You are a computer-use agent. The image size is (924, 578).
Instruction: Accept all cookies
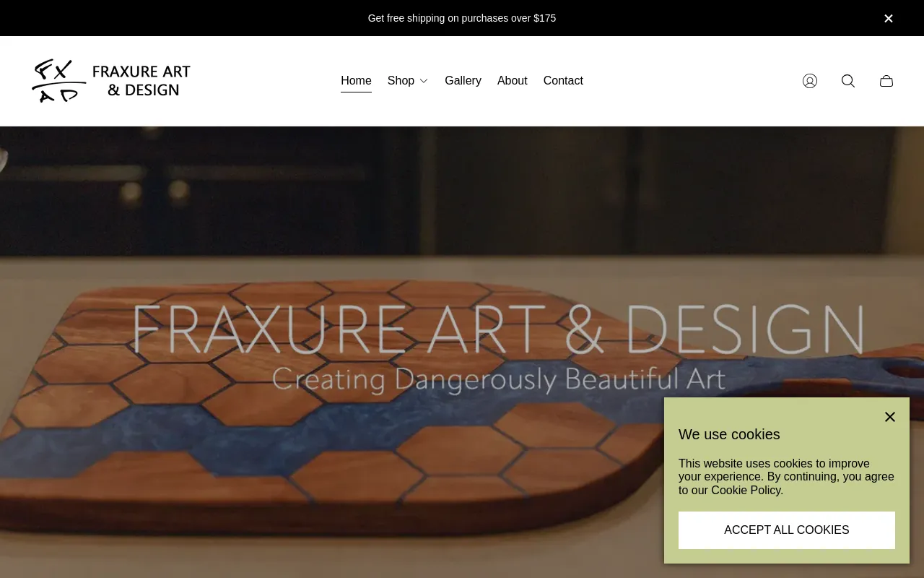point(787,530)
